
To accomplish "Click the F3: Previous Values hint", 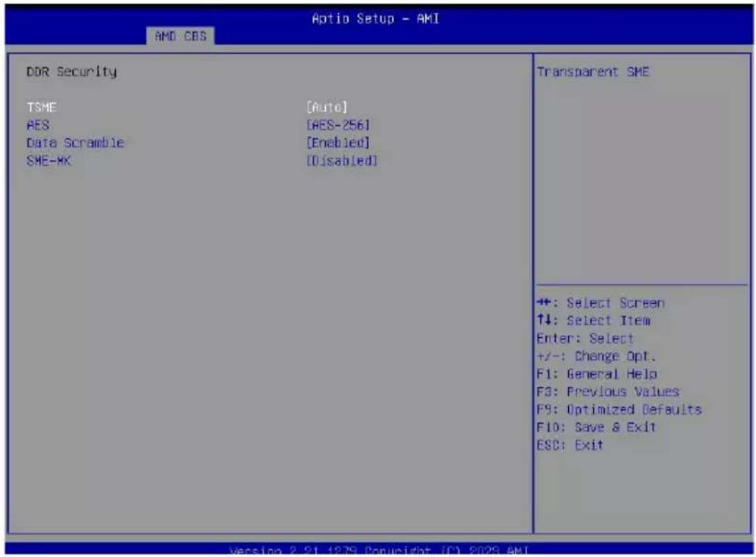I will pos(608,392).
